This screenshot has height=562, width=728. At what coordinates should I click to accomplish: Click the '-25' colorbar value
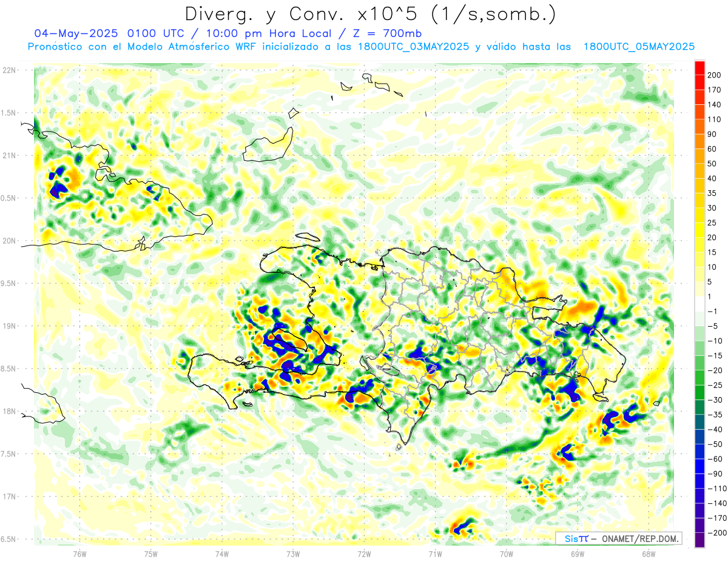715,386
